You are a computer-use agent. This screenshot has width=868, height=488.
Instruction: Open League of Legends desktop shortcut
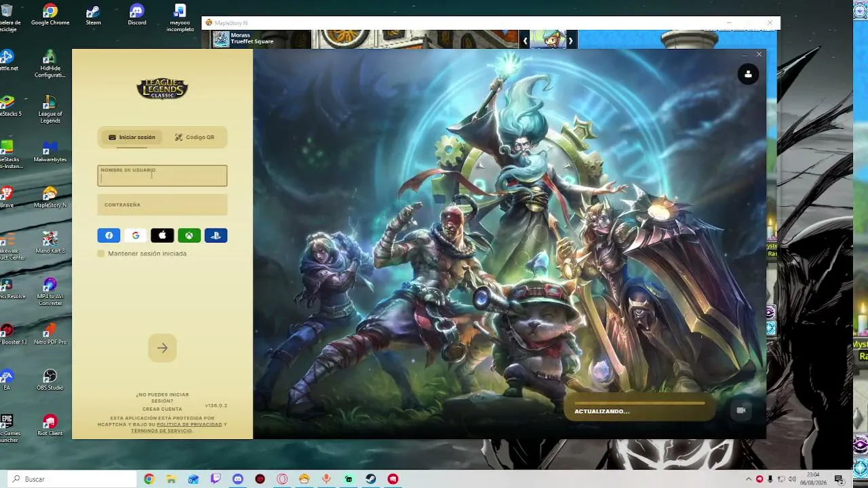(x=50, y=109)
